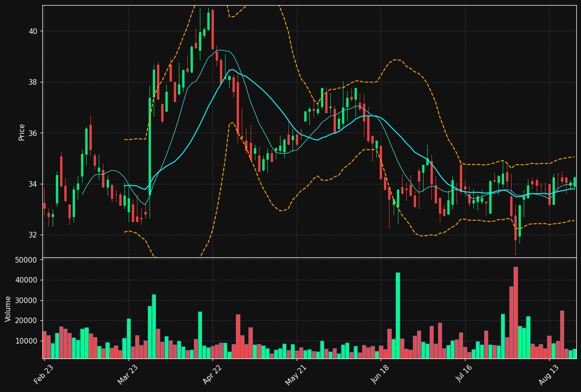Click the 20000 volume axis label
The height and width of the screenshot is (392, 581).
pos(27,321)
